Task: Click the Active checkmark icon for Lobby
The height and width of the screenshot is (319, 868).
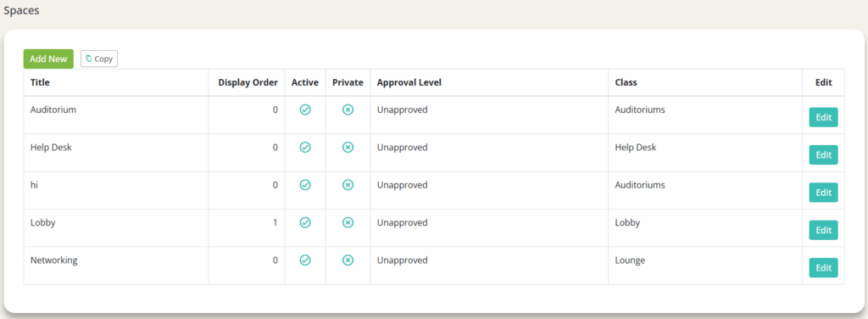Action: (x=305, y=222)
